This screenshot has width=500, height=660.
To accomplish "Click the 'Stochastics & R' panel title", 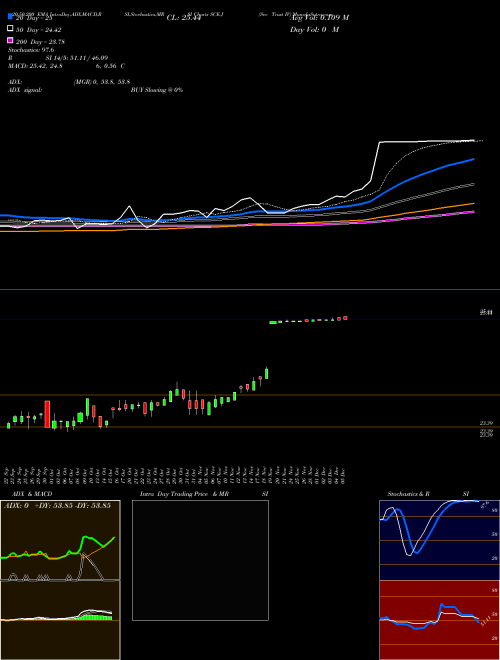I will pyautogui.click(x=408, y=494).
